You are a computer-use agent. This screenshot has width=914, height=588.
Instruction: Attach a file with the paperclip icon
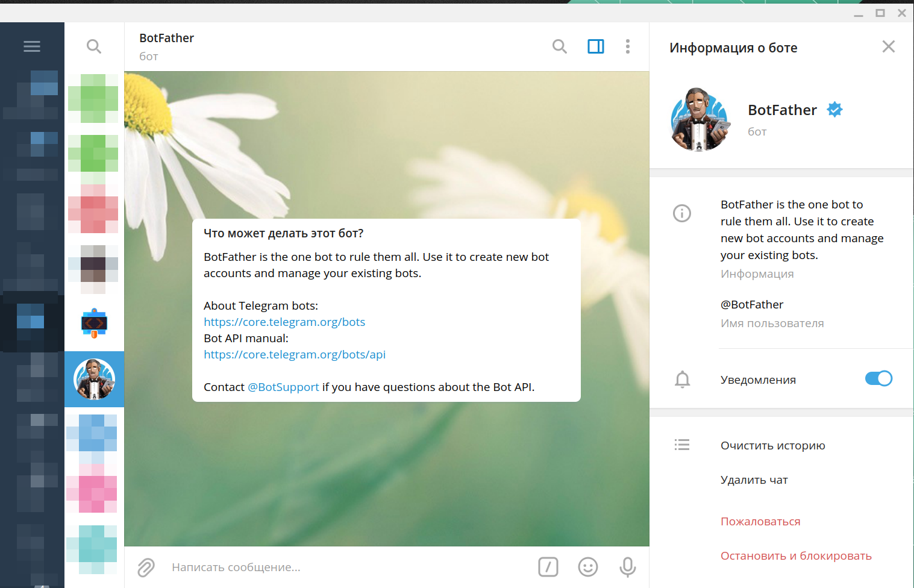pos(146,568)
